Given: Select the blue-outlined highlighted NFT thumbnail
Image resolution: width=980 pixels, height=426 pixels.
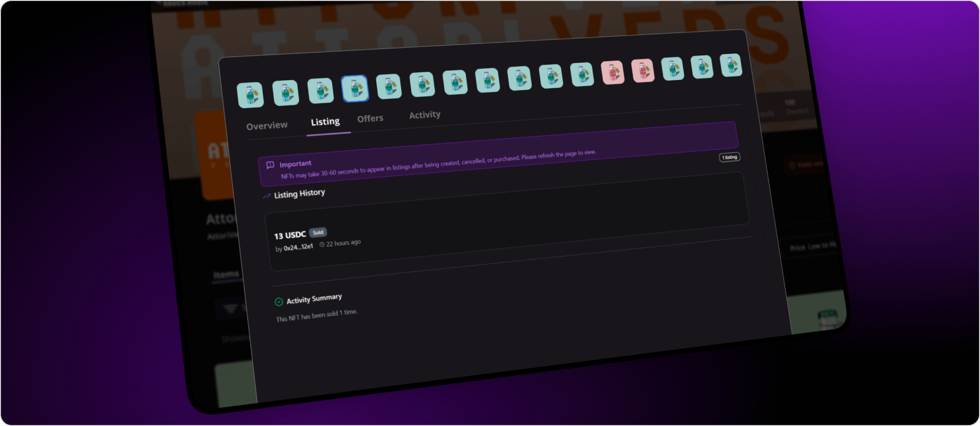Looking at the screenshot, I should pyautogui.click(x=355, y=89).
